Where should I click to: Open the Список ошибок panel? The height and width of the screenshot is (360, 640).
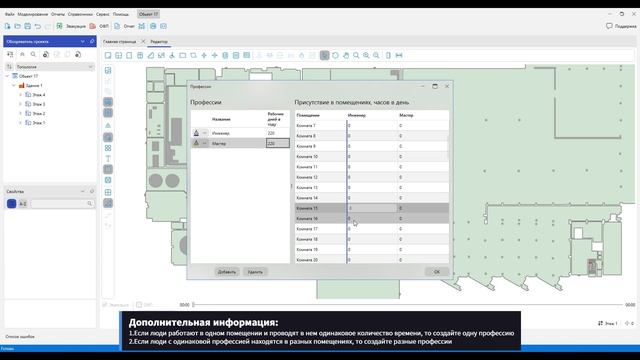[x=20, y=337]
